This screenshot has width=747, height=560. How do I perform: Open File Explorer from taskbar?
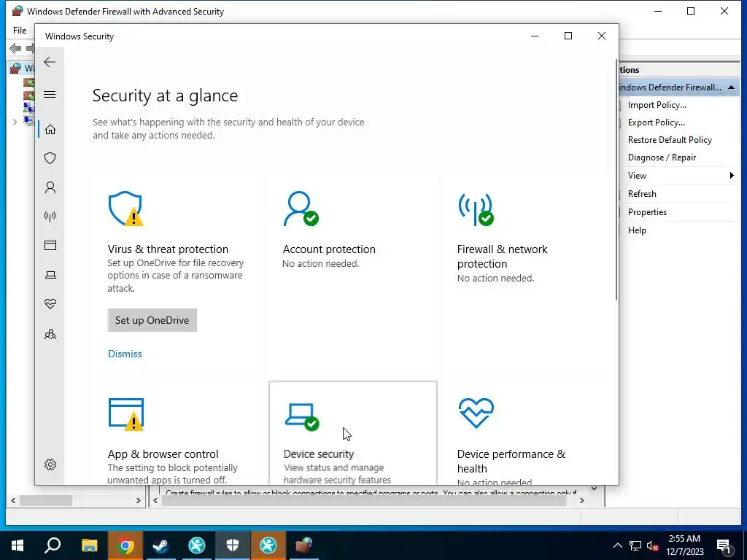click(89, 545)
